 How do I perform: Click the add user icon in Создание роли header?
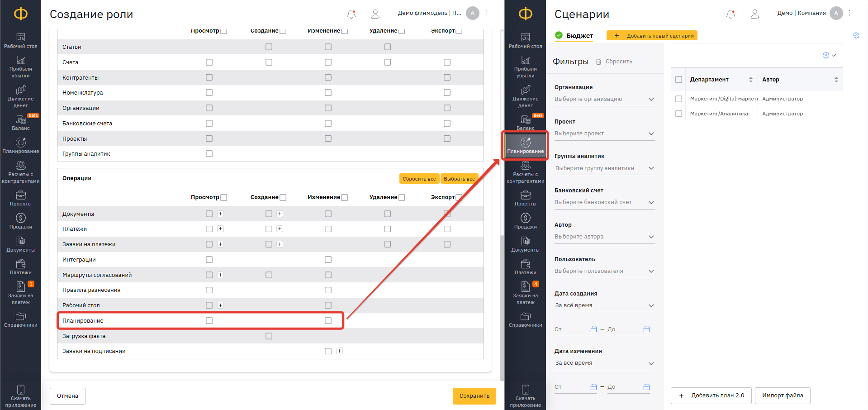375,14
